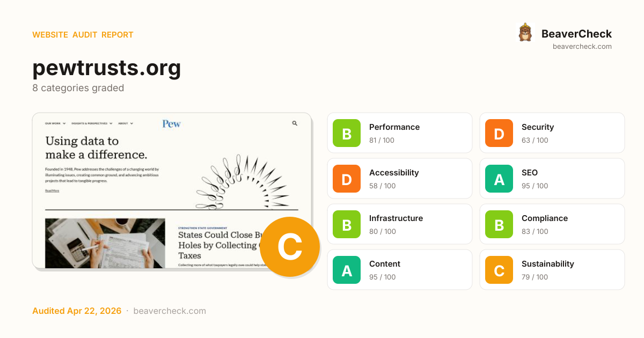Expand the Our Work menu in preview
Screen dimensions: 644x338
pyautogui.click(x=55, y=123)
